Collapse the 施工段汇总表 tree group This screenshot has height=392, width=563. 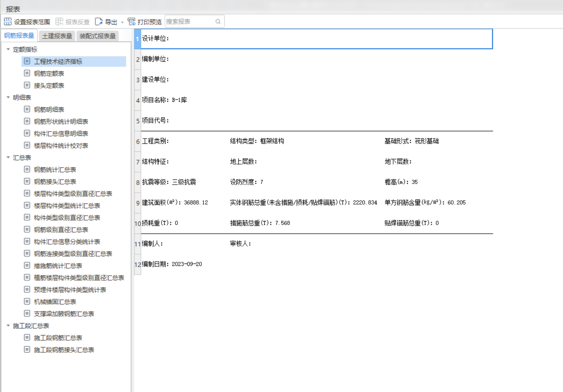[x=8, y=326]
